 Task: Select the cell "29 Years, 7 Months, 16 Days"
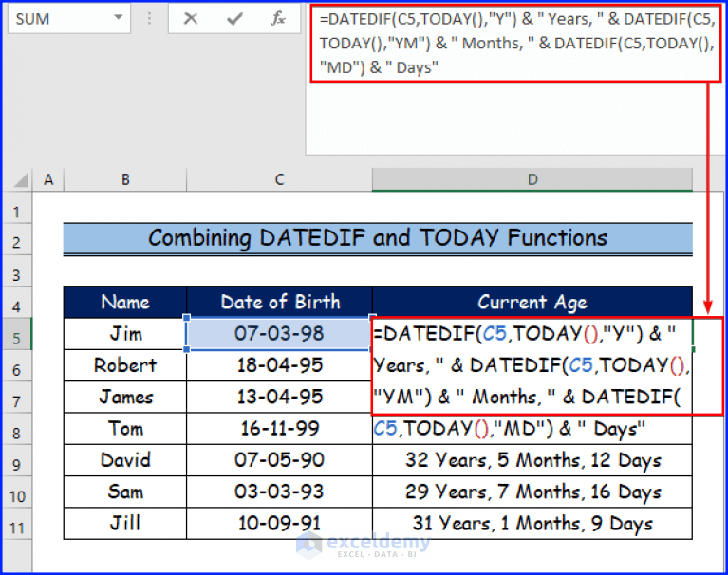pos(532,492)
